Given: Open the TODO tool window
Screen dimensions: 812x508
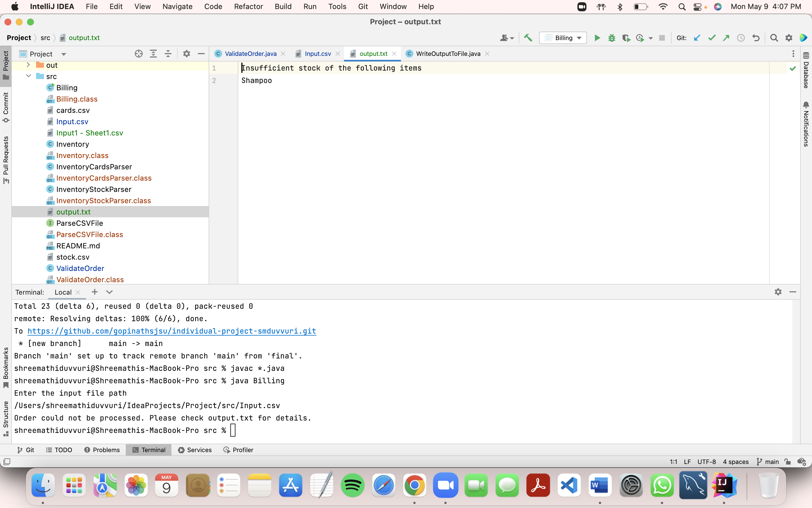Looking at the screenshot, I should pos(59,450).
